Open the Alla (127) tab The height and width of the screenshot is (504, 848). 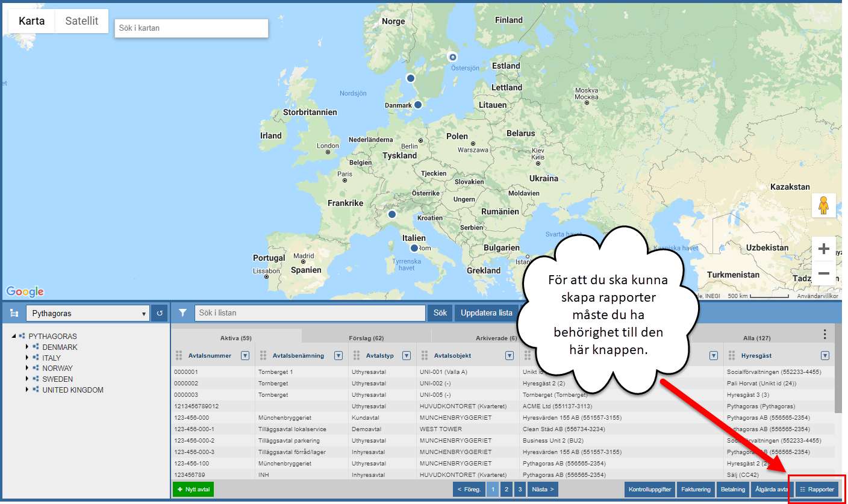(756, 338)
